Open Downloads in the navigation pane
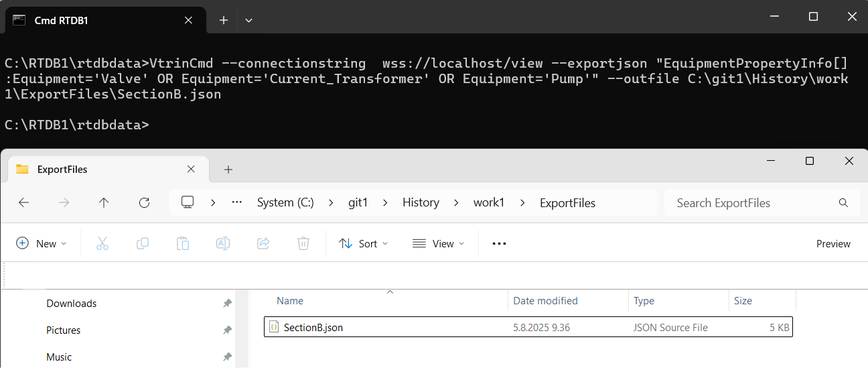The height and width of the screenshot is (374, 868). tap(72, 303)
